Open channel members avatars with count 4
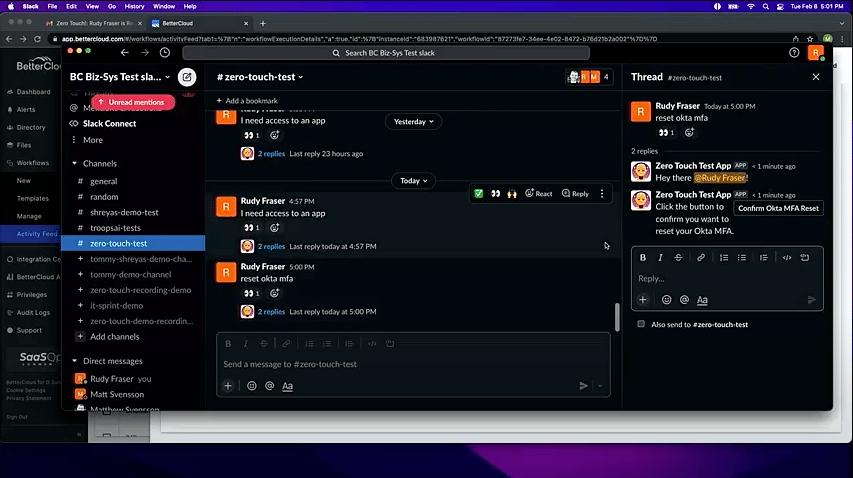853x478 pixels. click(589, 77)
